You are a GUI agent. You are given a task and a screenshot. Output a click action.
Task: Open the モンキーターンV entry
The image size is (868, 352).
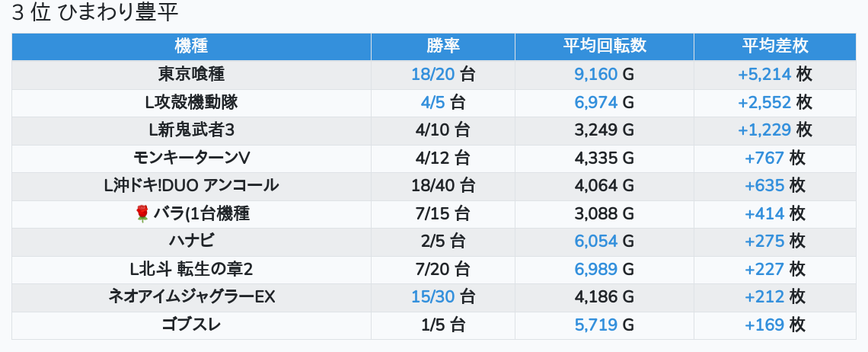point(191,158)
